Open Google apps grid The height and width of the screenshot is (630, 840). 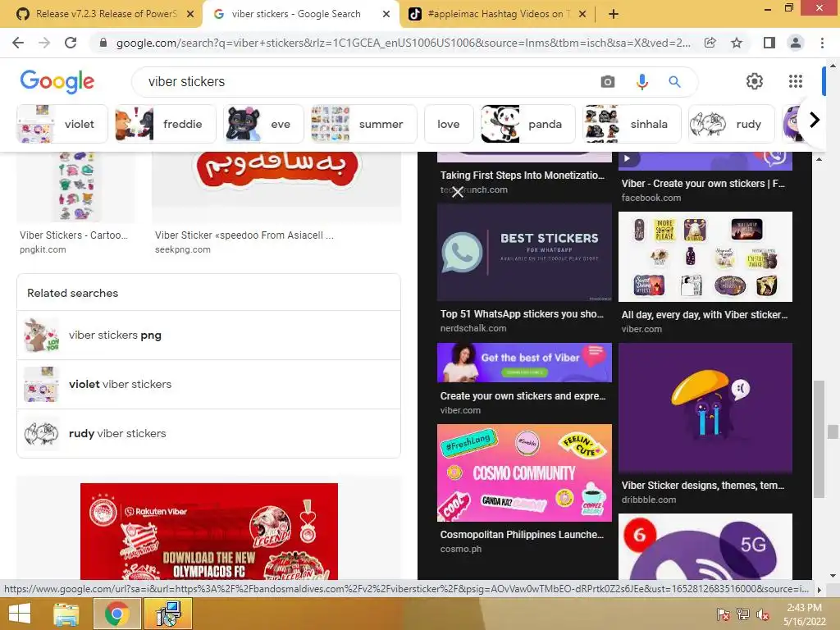(796, 81)
